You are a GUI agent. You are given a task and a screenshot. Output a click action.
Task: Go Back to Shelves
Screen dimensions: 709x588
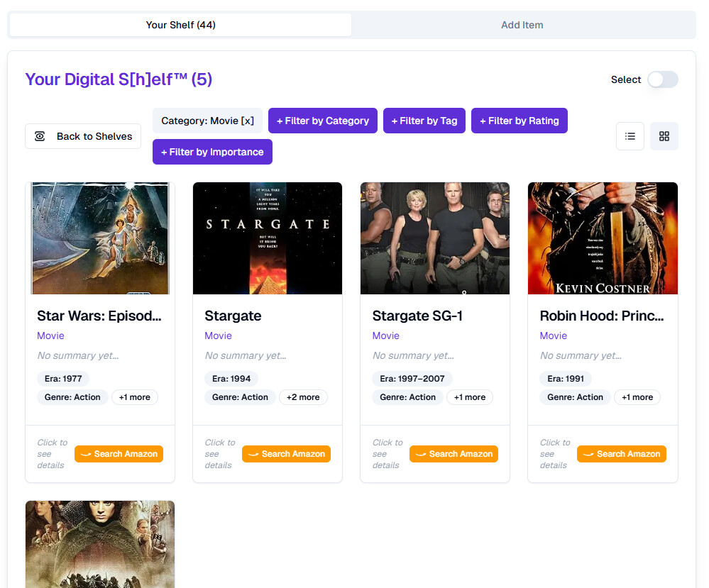coord(83,136)
